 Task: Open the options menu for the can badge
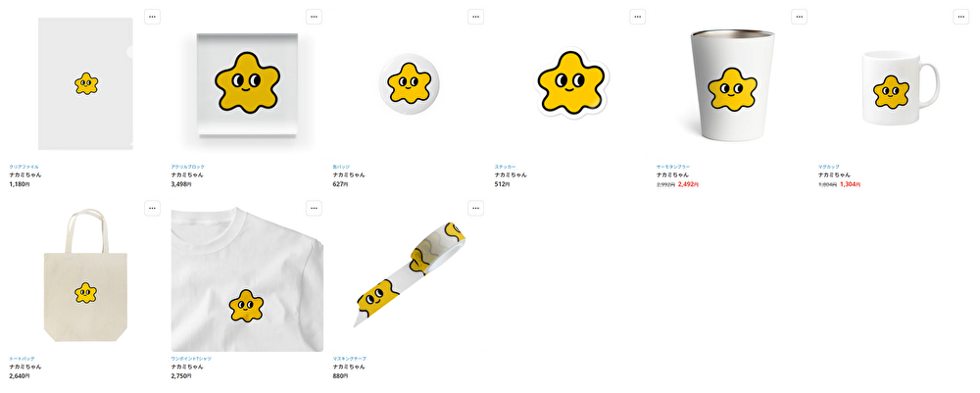click(475, 17)
